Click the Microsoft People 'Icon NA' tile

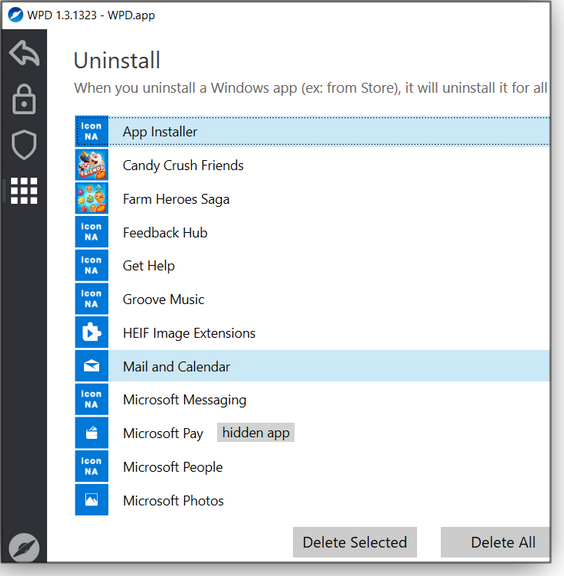92,467
